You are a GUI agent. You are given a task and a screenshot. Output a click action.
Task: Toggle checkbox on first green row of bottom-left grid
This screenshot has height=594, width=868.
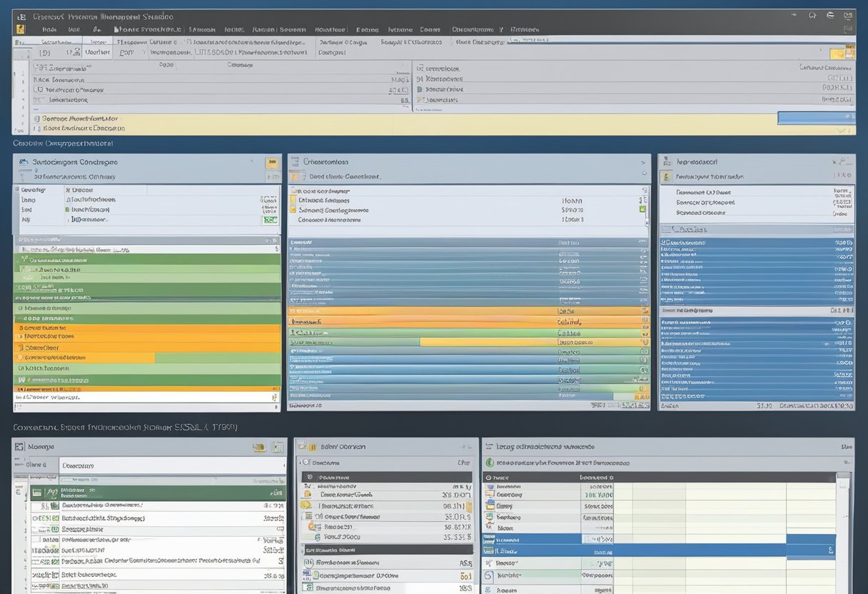36,492
